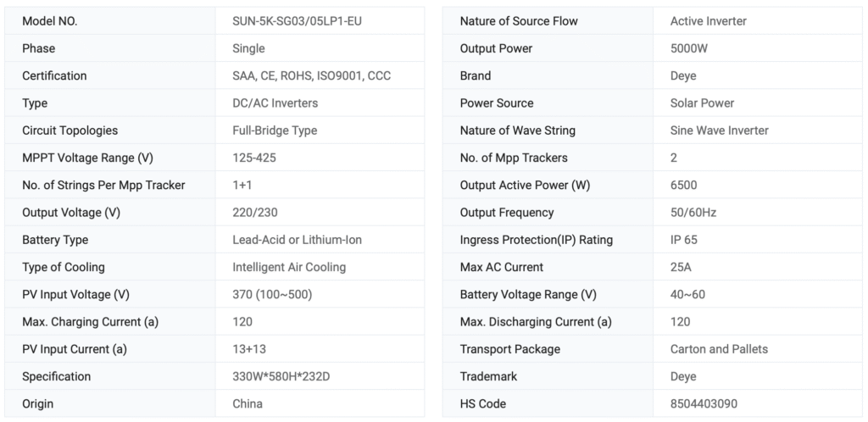Select the Lead-Acid or Lithium-Ion battery type
This screenshot has height=422, width=868.
297,240
